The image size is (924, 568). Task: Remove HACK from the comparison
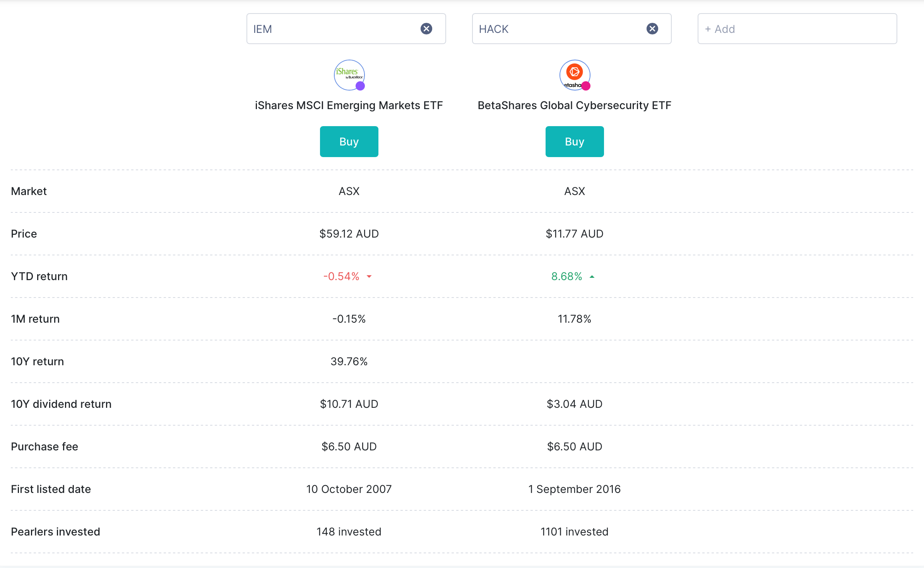pyautogui.click(x=652, y=29)
